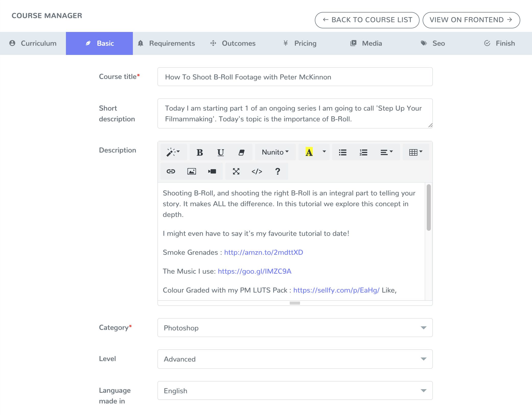Open the Nunito font family dropdown
This screenshot has width=532, height=415.
tap(275, 152)
